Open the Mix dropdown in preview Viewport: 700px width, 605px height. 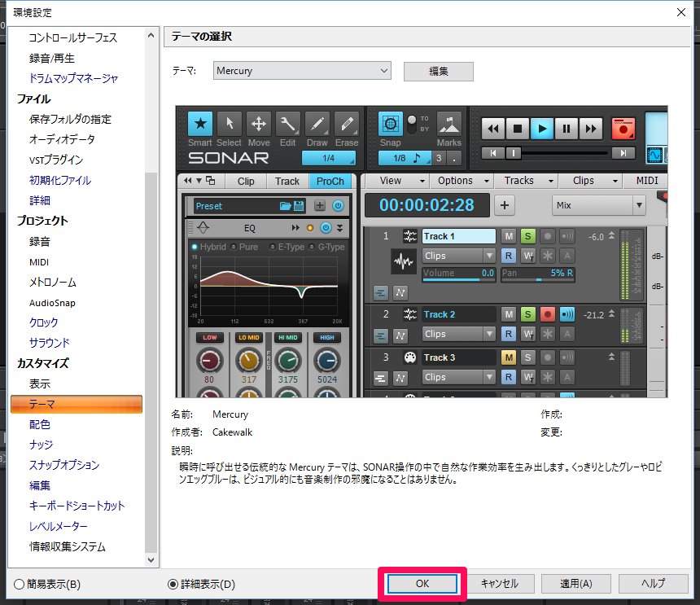click(x=598, y=205)
